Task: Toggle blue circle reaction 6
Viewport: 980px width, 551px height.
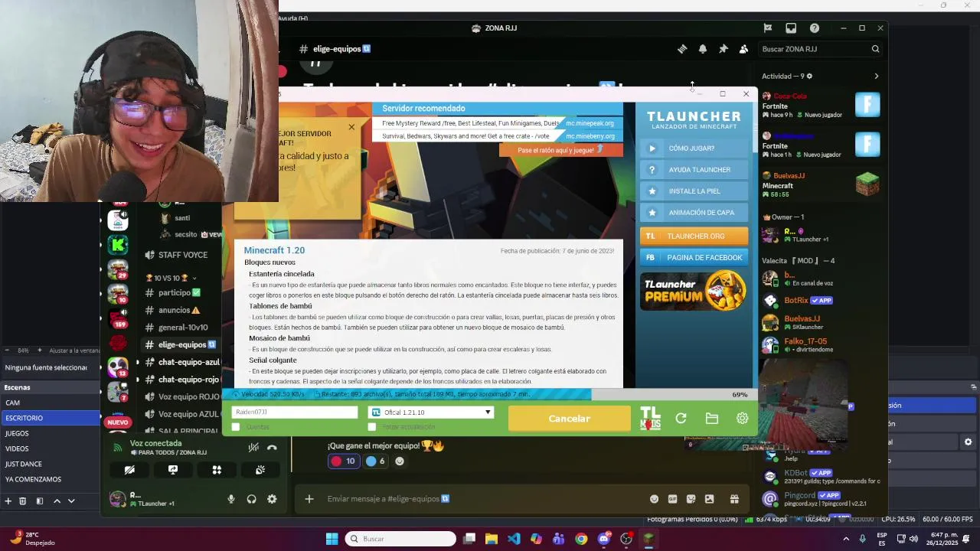Action: [x=375, y=461]
